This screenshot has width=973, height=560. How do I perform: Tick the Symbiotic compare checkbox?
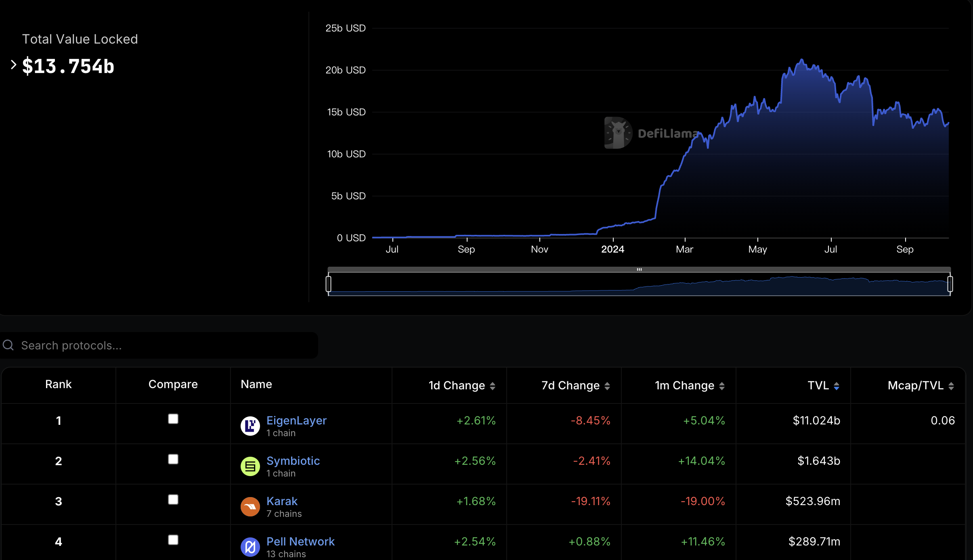coord(173,459)
